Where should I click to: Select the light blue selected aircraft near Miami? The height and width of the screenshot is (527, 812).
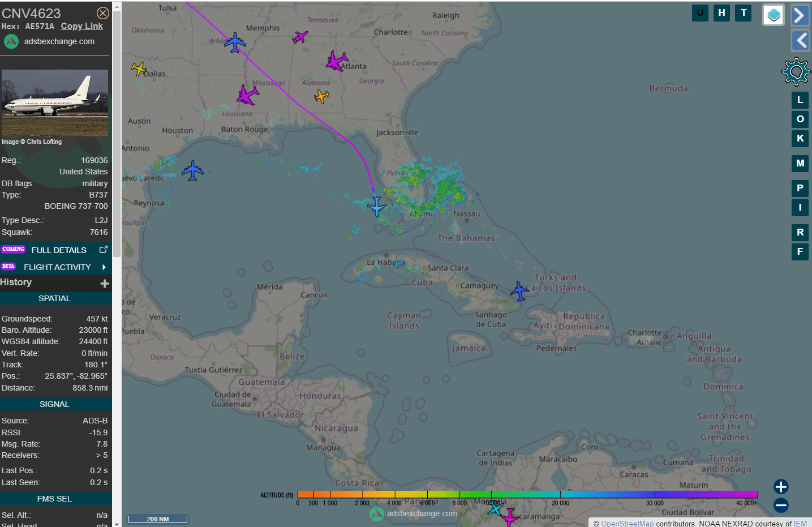coord(376,207)
